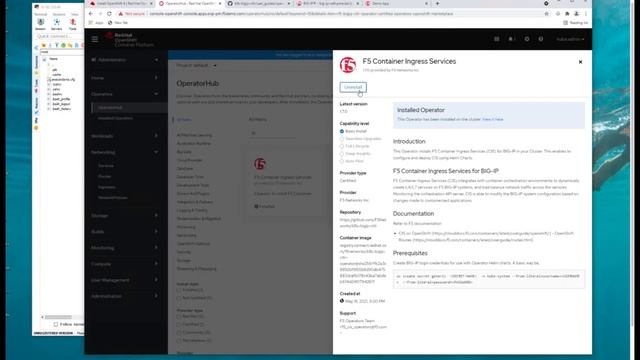Screen dimensions: 640x360
Task: Click the plus import icon in masthead
Action: click(x=527, y=39)
